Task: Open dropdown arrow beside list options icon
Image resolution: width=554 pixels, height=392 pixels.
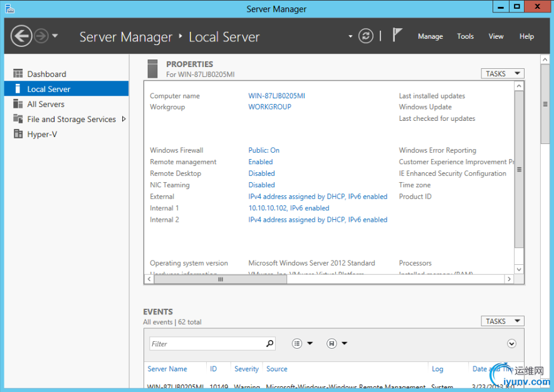Action: coord(310,343)
